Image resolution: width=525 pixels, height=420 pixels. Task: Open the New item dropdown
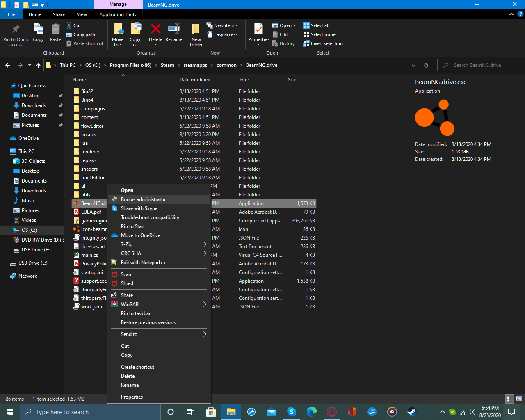tap(222, 25)
